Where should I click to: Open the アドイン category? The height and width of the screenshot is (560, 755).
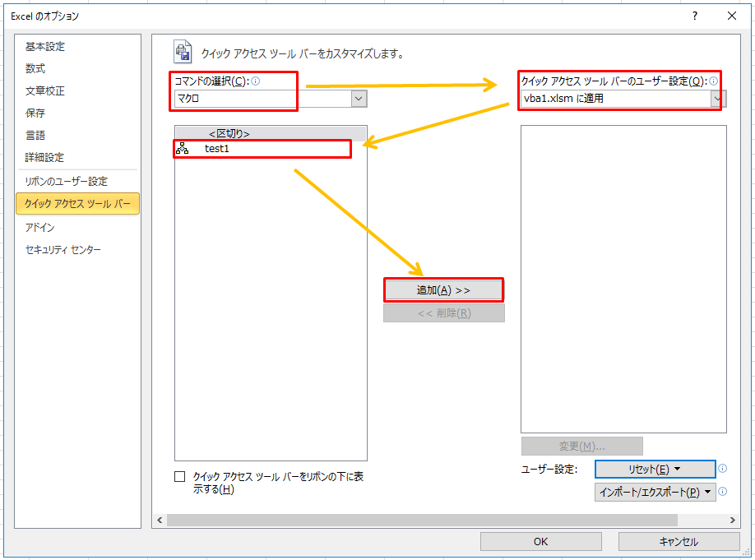(x=77, y=227)
